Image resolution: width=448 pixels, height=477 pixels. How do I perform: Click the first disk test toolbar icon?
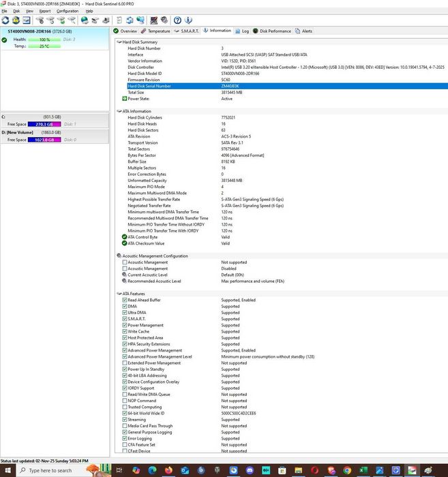tap(40, 20)
